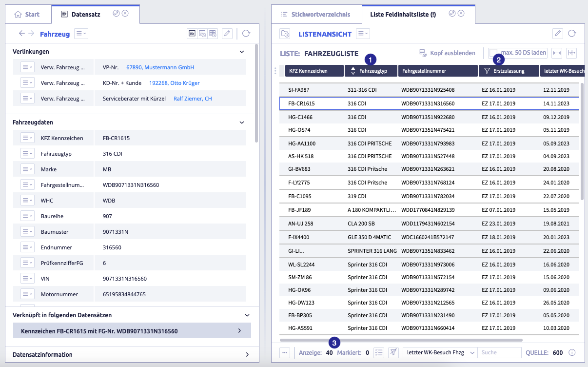The image size is (588, 367).
Task: Click the mark-all checklist icon in footer
Action: 379,352
